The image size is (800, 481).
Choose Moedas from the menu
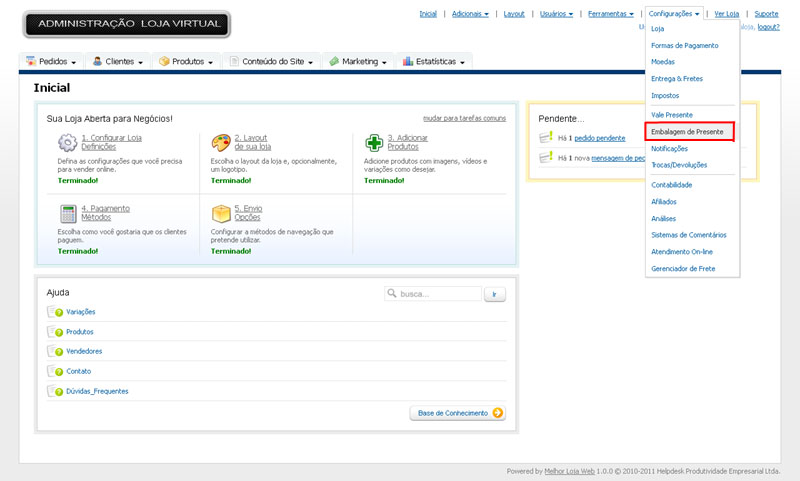point(663,62)
